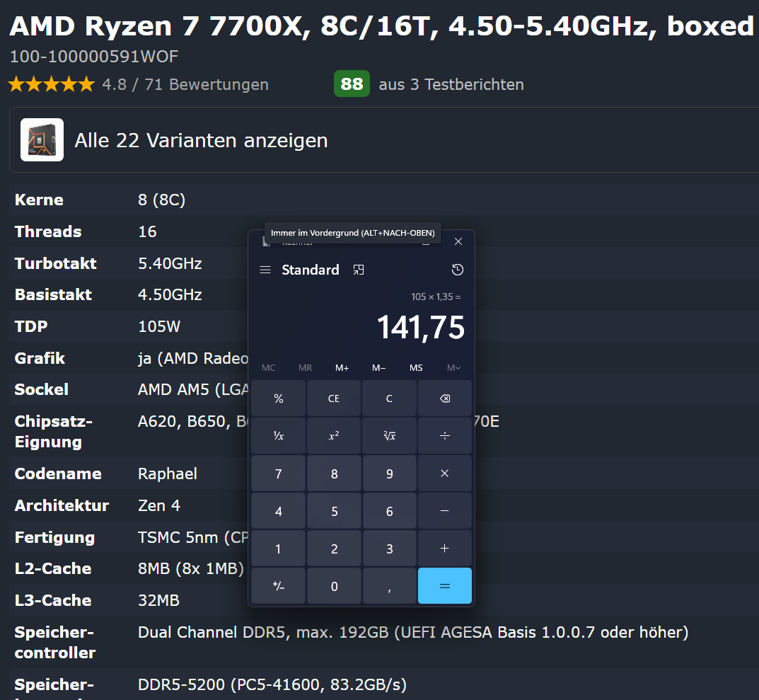The height and width of the screenshot is (700, 759).
Task: Click the 141,75 result display
Action: pos(421,328)
